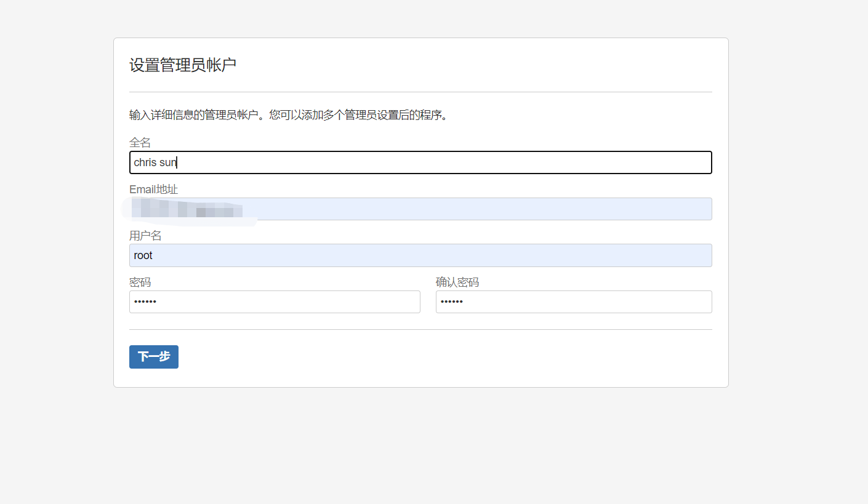Select the blurred email address value
Viewport: 868px width, 504px height.
tap(185, 209)
